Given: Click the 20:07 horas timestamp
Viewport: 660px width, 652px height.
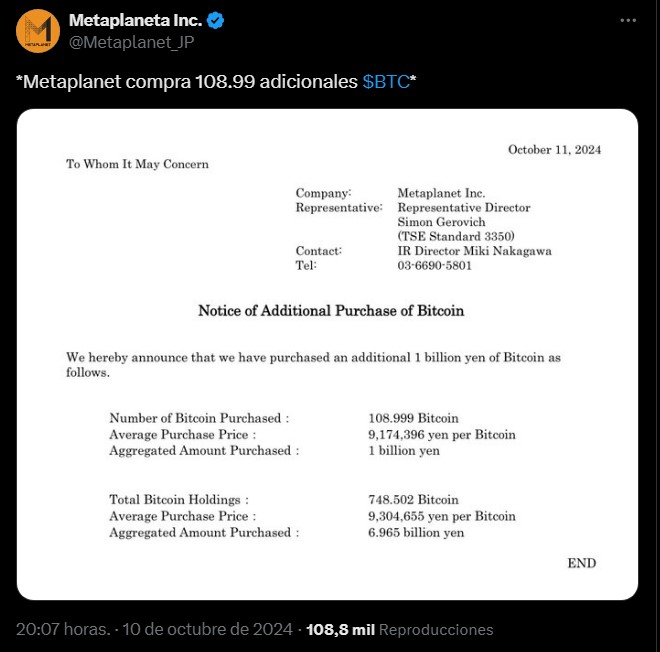Looking at the screenshot, I should (63, 629).
